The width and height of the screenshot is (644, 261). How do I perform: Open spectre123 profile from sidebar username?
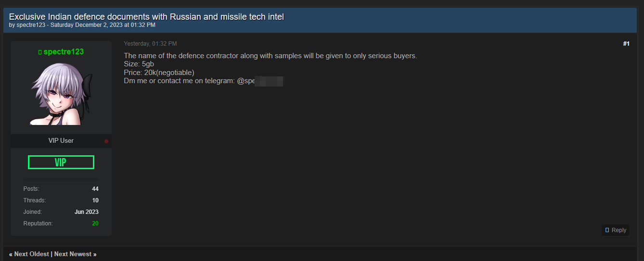[64, 52]
